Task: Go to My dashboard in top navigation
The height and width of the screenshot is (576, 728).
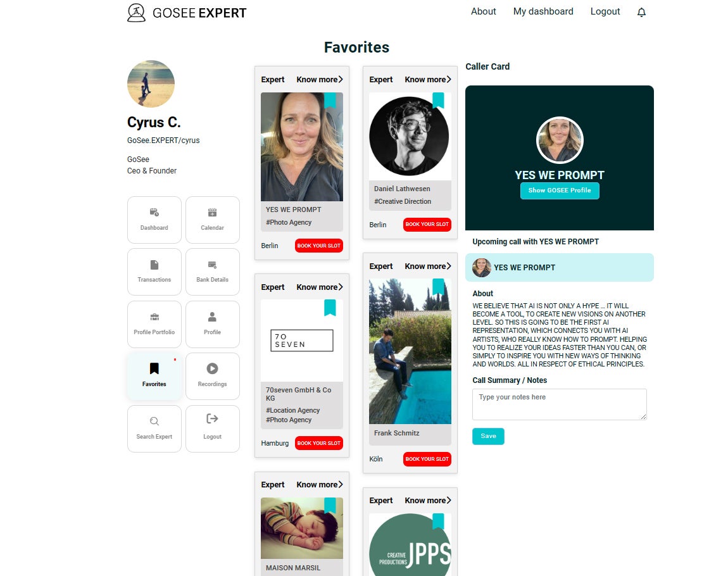Action: (x=543, y=11)
